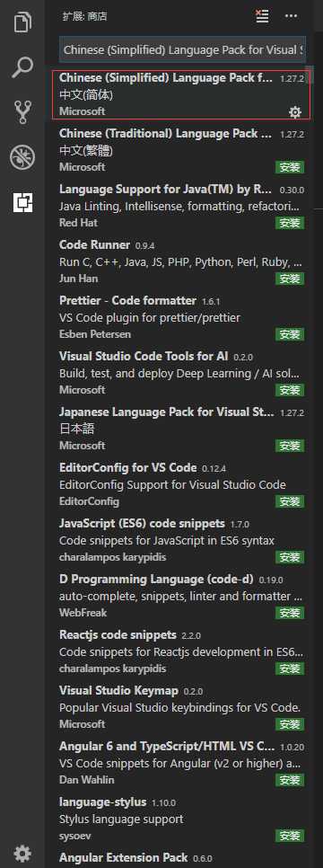Clear extensions search results icon
Screen dimensions: 323x868
pyautogui.click(x=262, y=16)
